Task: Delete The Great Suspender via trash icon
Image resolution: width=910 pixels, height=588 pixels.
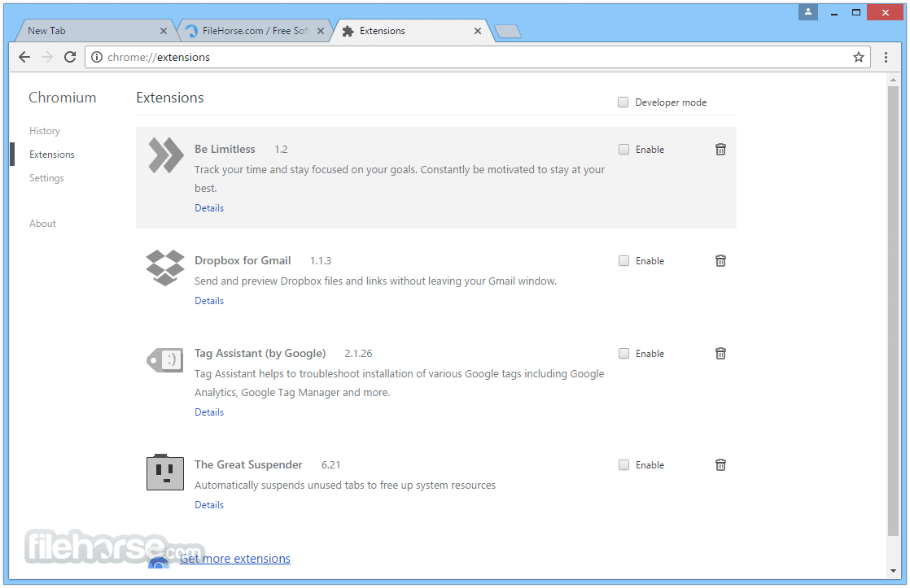Action: click(720, 465)
